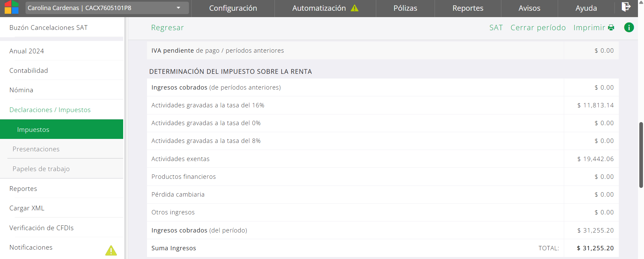Open the Configuración menu
Image resolution: width=644 pixels, height=259 pixels.
(x=233, y=8)
